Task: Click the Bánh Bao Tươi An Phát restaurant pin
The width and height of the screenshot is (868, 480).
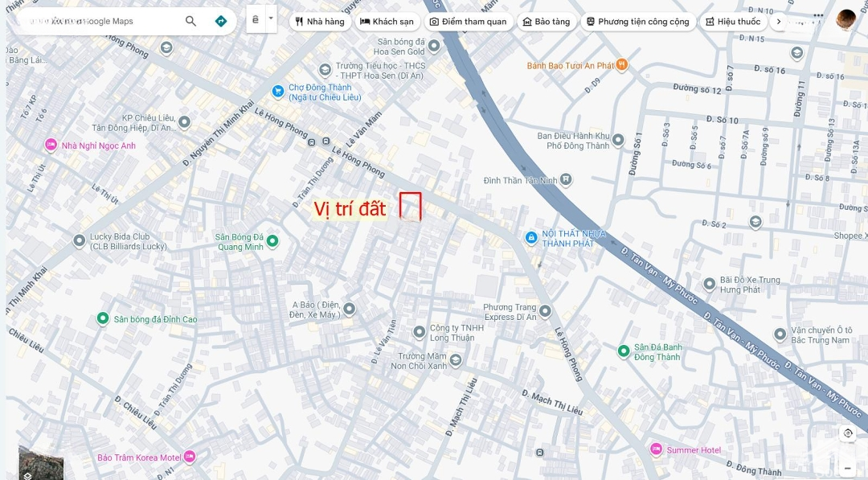Action: pos(621,65)
